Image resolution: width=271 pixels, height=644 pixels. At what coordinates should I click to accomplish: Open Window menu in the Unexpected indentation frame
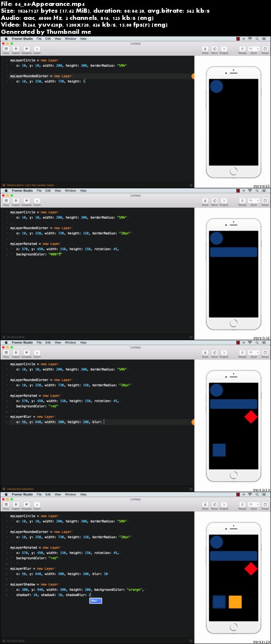tap(71, 342)
